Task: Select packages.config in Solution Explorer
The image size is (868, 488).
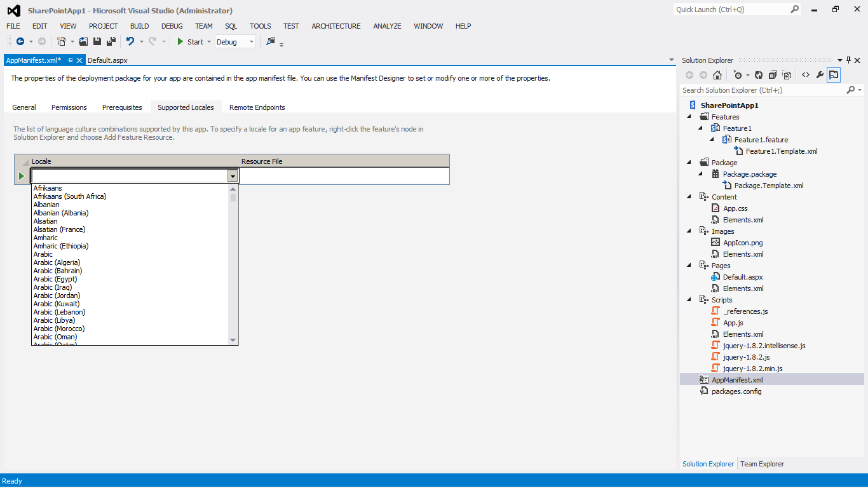Action: pos(736,391)
